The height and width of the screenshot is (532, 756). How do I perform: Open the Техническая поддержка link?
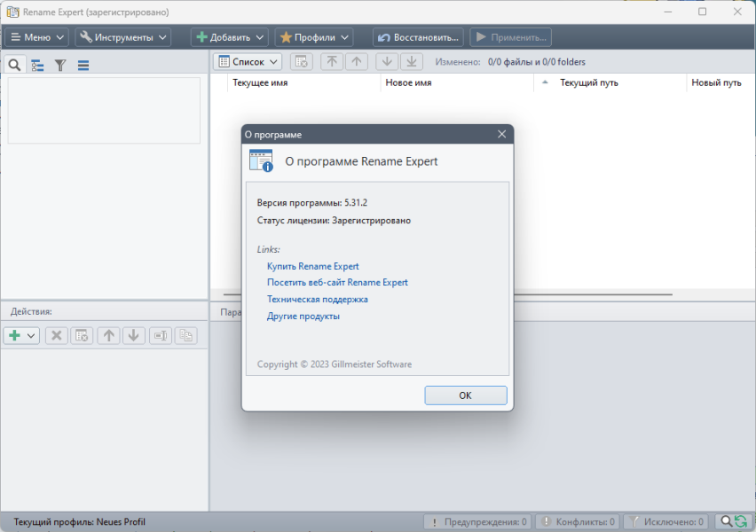pos(318,300)
